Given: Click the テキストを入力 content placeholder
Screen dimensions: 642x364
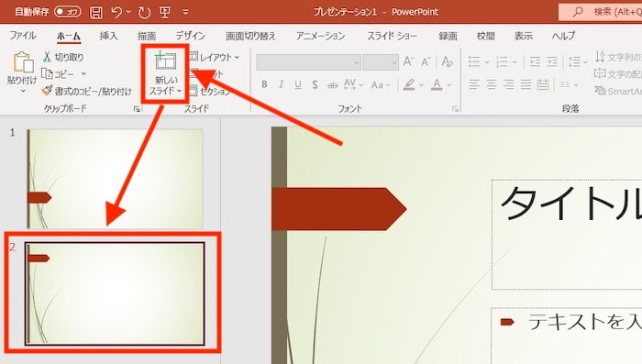Looking at the screenshot, I should click(567, 336).
